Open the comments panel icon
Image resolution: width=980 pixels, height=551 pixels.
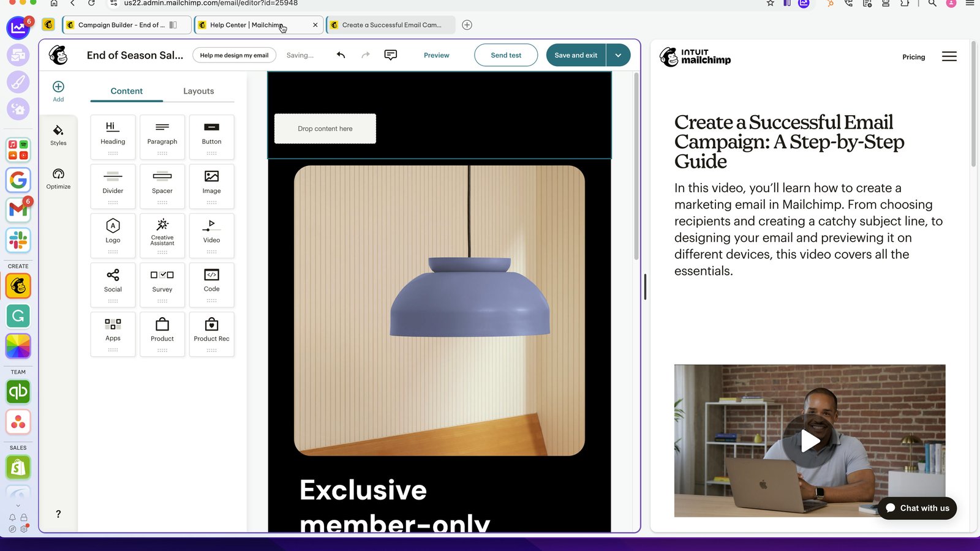pos(390,55)
